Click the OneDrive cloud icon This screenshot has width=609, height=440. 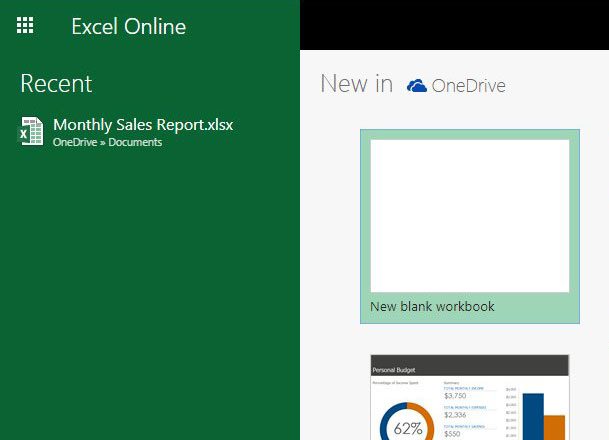417,85
